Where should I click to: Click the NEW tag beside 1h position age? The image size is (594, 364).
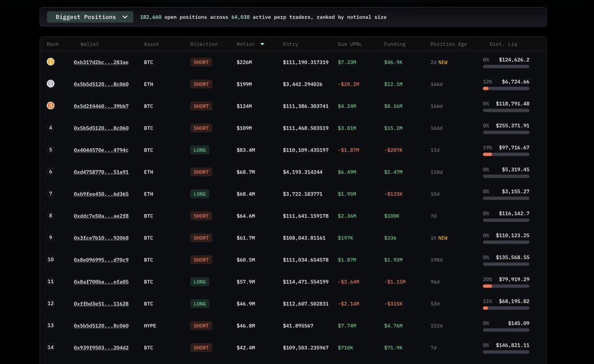pyautogui.click(x=443, y=238)
